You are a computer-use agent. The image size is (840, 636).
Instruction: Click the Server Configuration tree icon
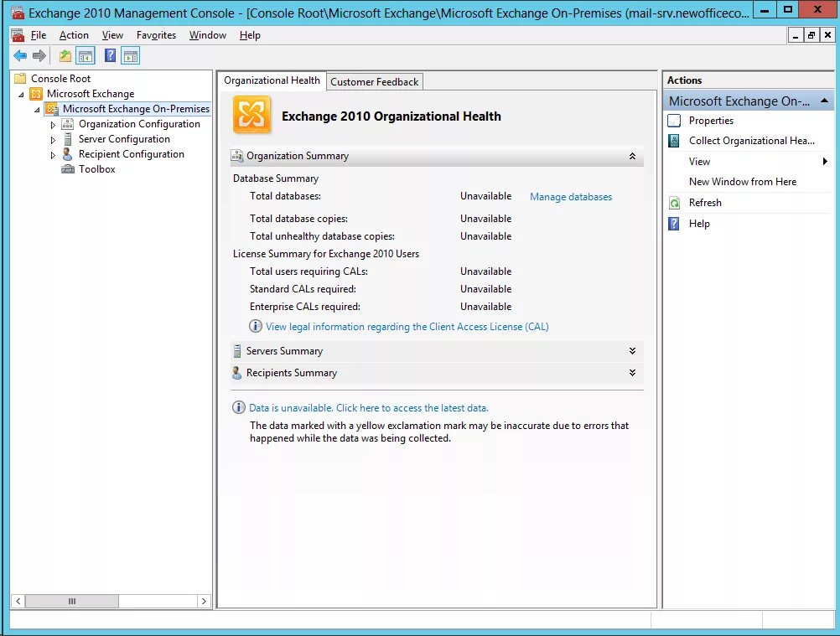coord(68,138)
